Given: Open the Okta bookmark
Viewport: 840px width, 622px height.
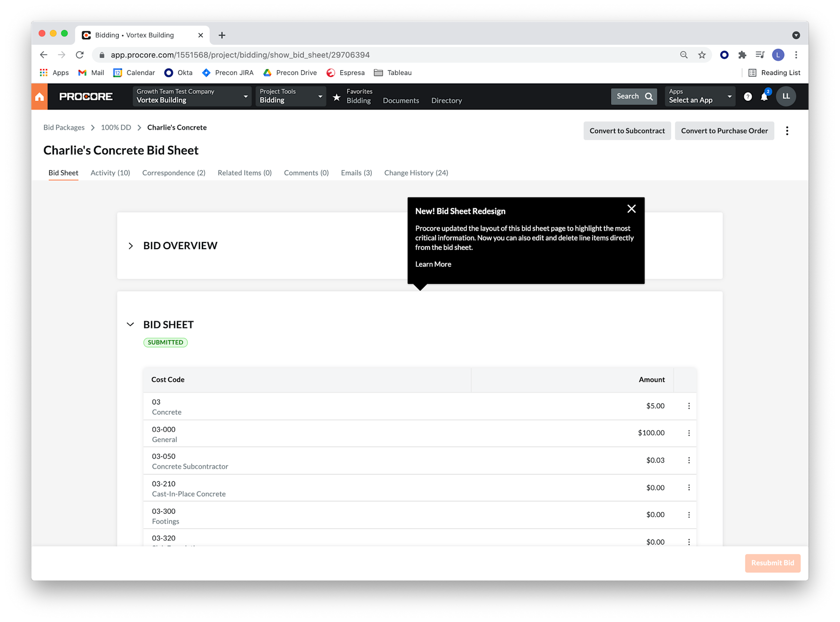Looking at the screenshot, I should (178, 73).
